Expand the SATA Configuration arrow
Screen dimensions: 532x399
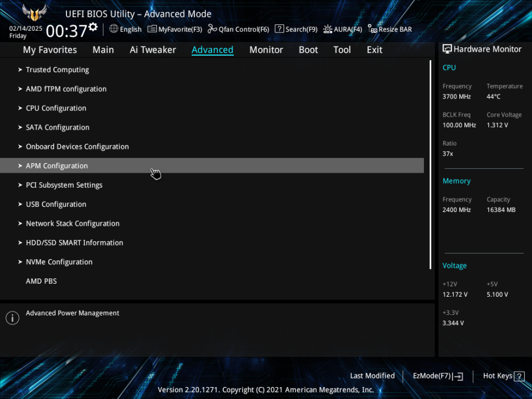coord(20,127)
